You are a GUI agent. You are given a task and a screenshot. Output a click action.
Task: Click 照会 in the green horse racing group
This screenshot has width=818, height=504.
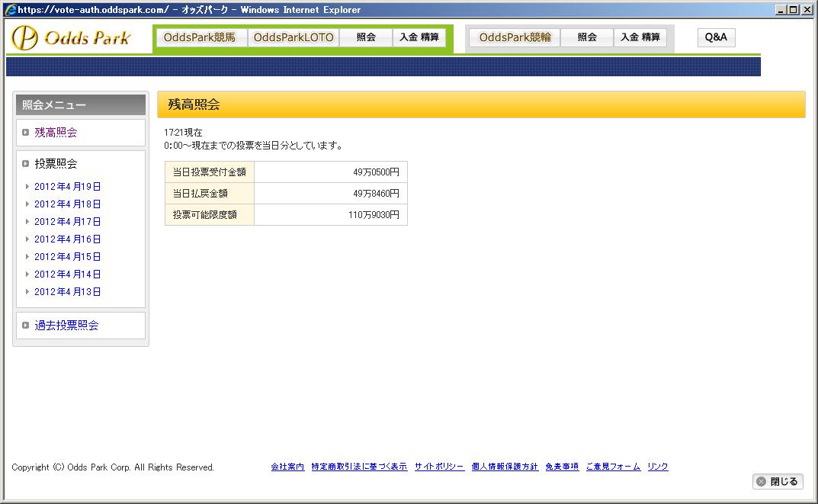click(366, 37)
